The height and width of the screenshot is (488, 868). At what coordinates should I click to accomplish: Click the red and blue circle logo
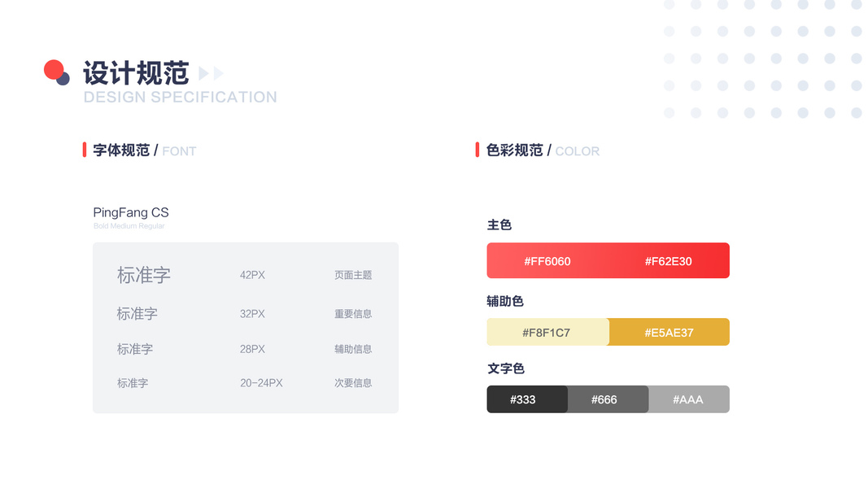tap(56, 72)
